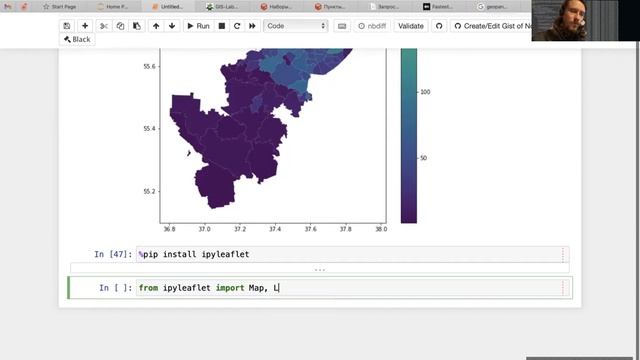Interrupt the kernel with stop icon
The width and height of the screenshot is (640, 360).
[222, 26]
